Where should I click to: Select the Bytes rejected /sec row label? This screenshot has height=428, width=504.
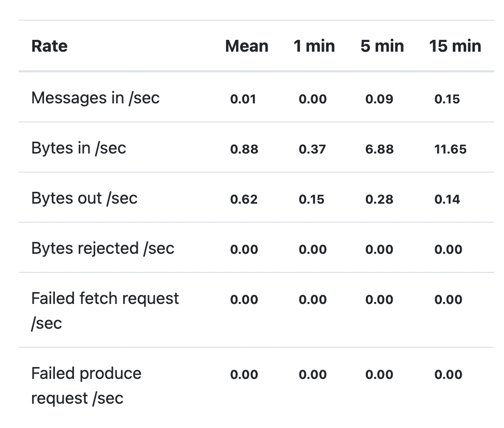(103, 248)
